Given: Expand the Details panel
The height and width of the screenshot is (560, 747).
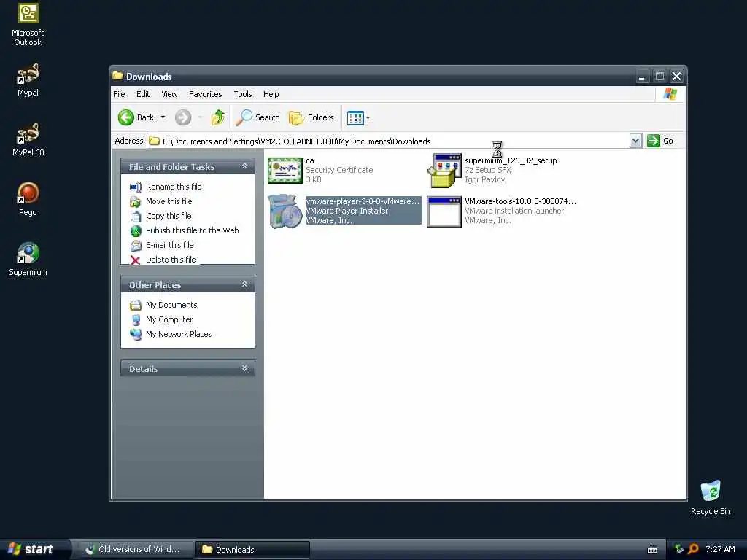Looking at the screenshot, I should pos(245,368).
